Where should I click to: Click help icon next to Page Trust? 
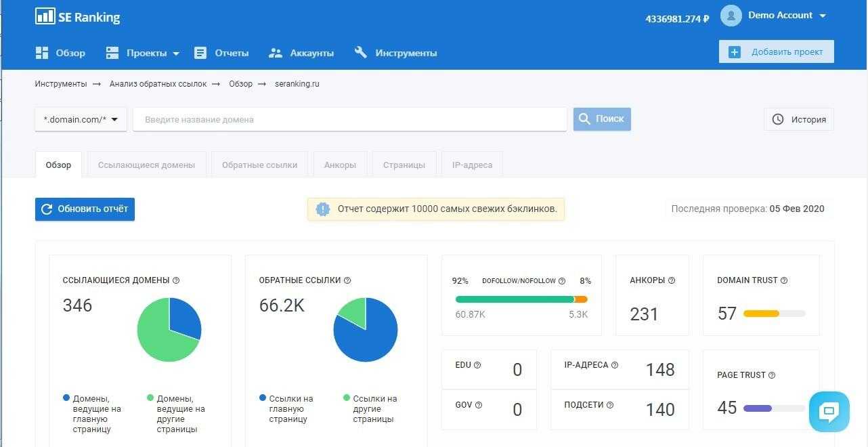click(772, 375)
